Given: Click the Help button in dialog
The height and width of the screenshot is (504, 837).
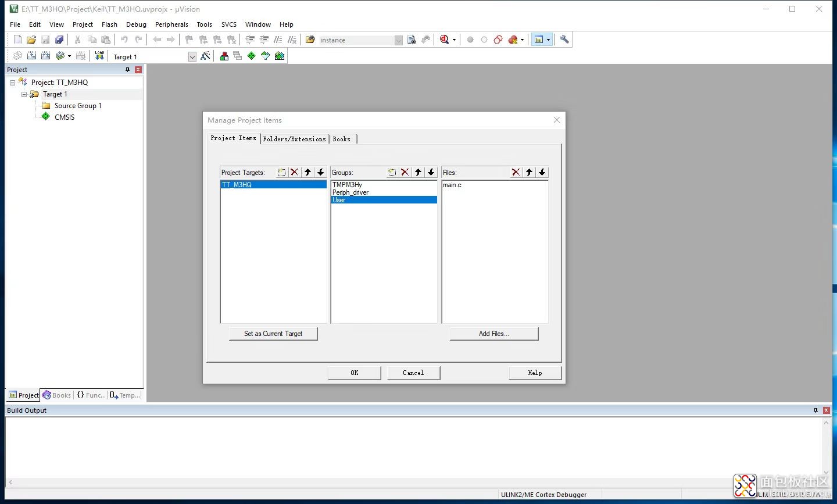Looking at the screenshot, I should [x=535, y=373].
